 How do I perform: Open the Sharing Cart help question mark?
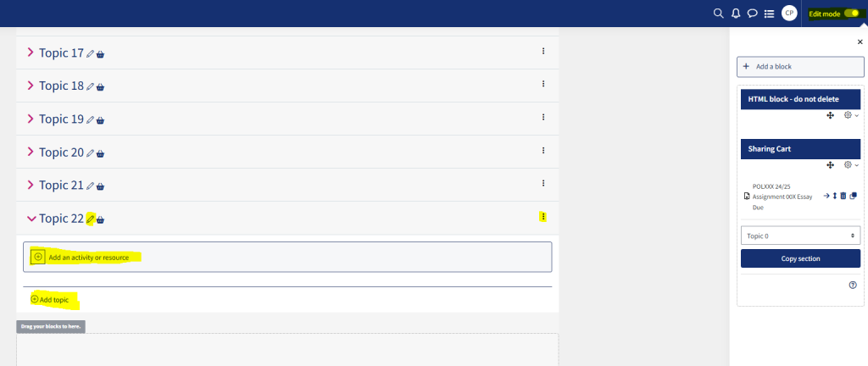click(853, 285)
